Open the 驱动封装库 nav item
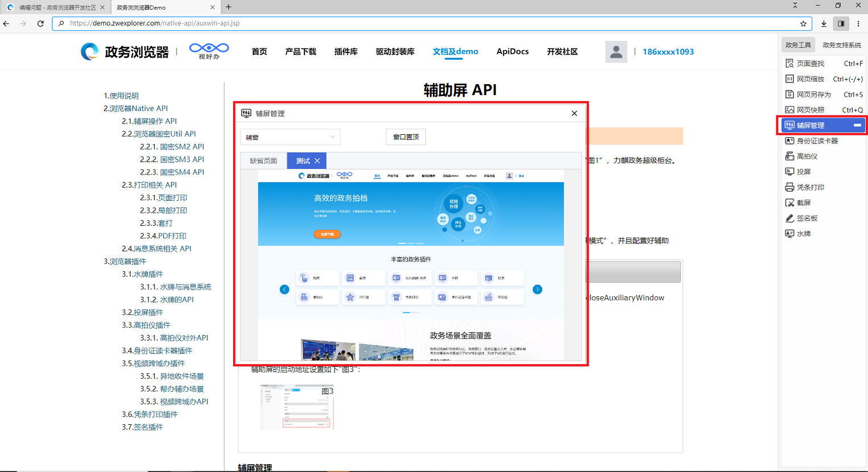Screen dimensions: 868x472 click(395, 52)
